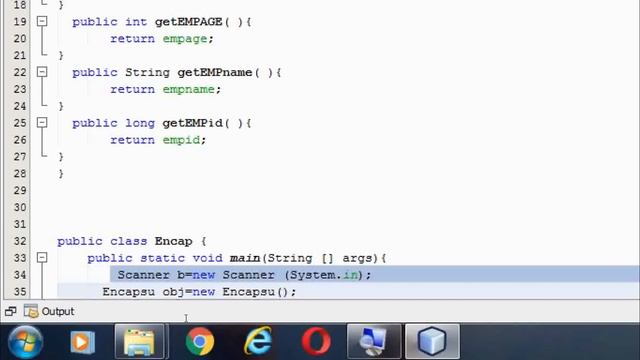Open the Windows Start menu
This screenshot has height=360, width=640.
[x=25, y=342]
